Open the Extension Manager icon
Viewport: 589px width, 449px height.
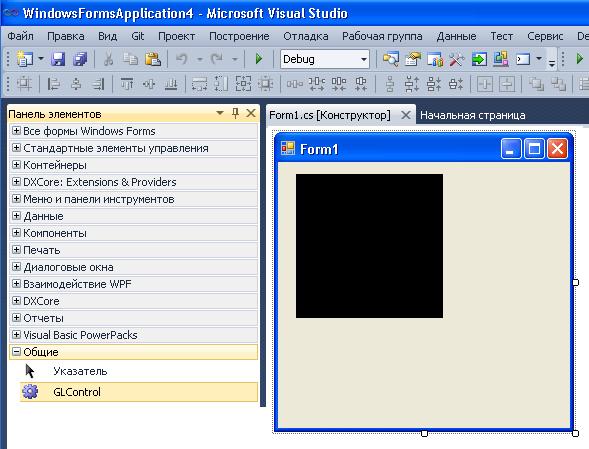[x=501, y=59]
